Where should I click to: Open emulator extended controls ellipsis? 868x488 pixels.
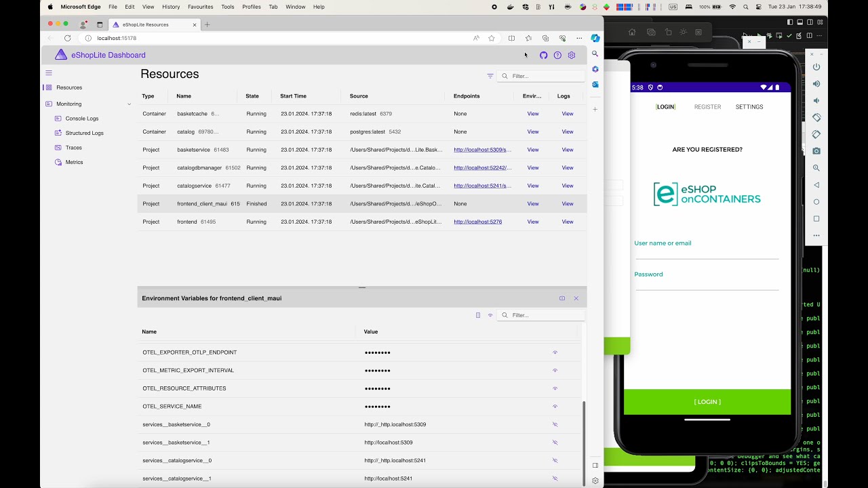point(816,235)
